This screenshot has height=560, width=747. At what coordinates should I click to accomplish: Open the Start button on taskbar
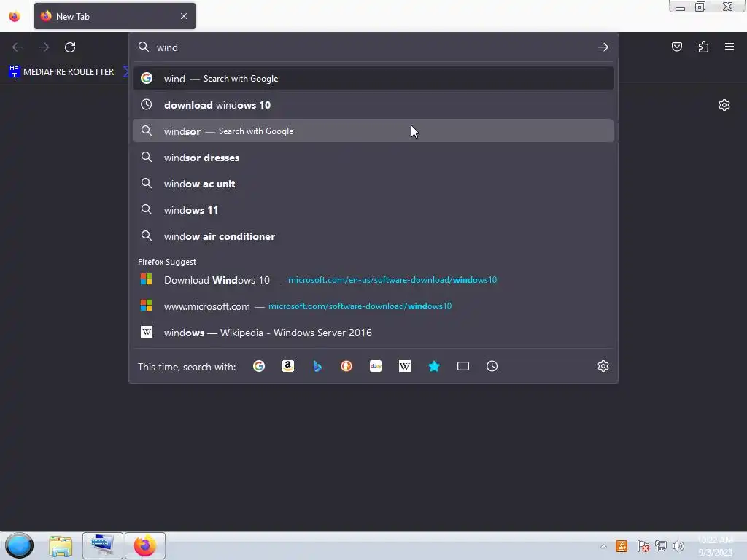19,545
